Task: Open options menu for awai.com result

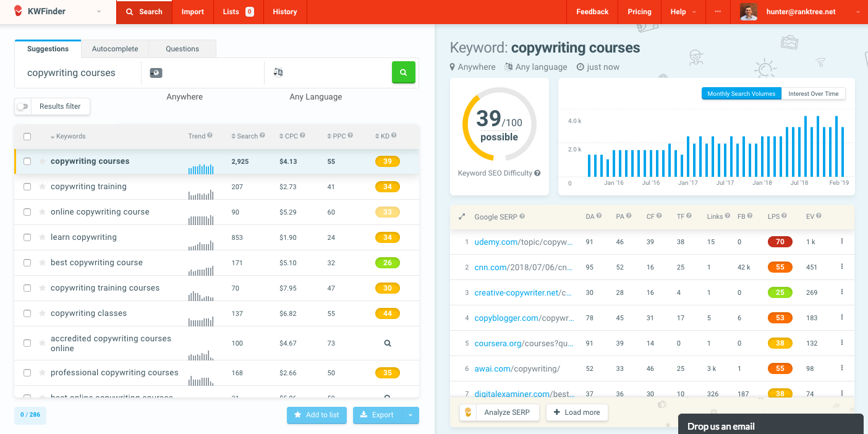Action: (842, 368)
